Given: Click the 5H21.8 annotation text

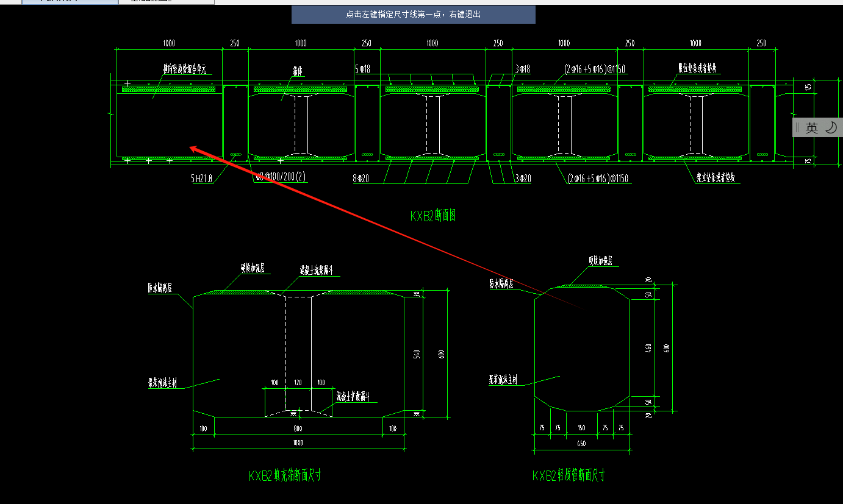Looking at the screenshot, I should pos(201,179).
